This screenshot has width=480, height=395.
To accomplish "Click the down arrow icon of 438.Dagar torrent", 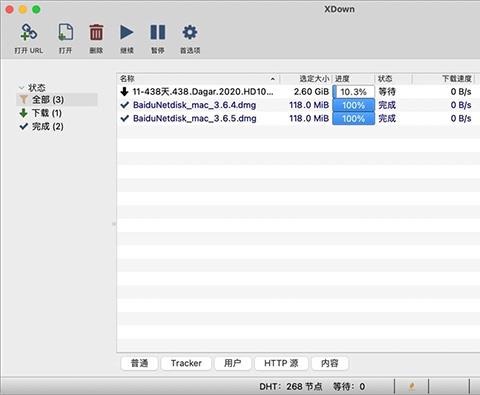I will pyautogui.click(x=125, y=91).
